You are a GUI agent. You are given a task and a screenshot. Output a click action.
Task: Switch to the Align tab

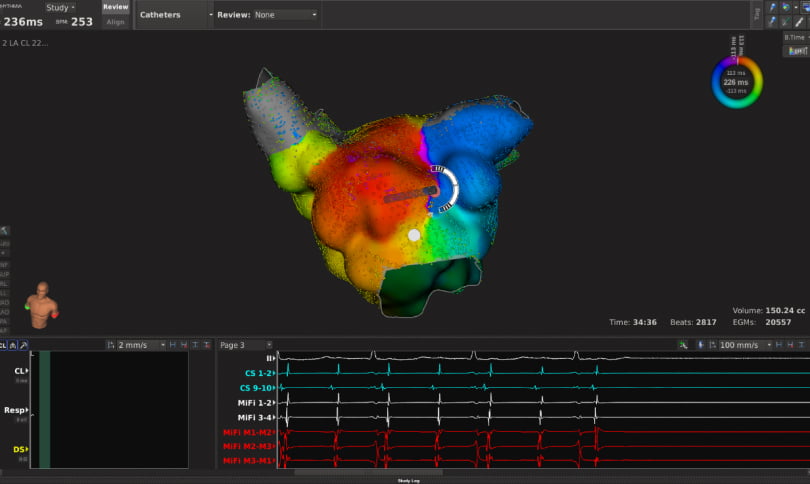click(x=115, y=21)
